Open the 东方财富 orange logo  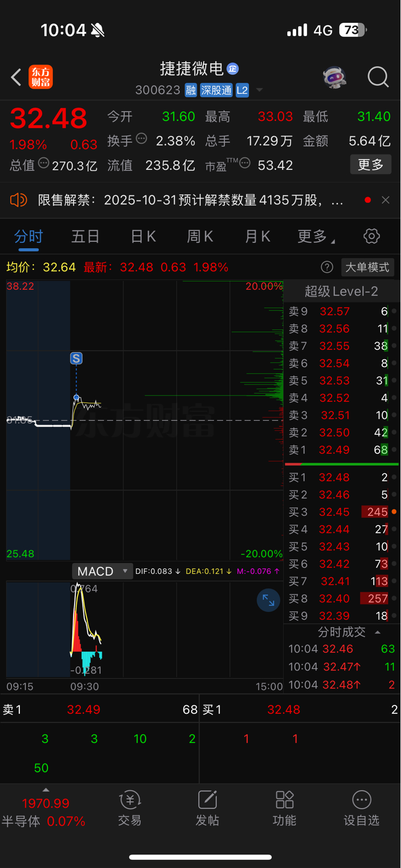click(x=41, y=77)
